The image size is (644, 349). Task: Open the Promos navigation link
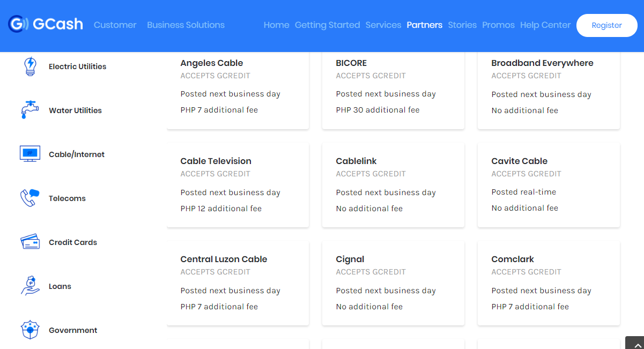(x=498, y=25)
